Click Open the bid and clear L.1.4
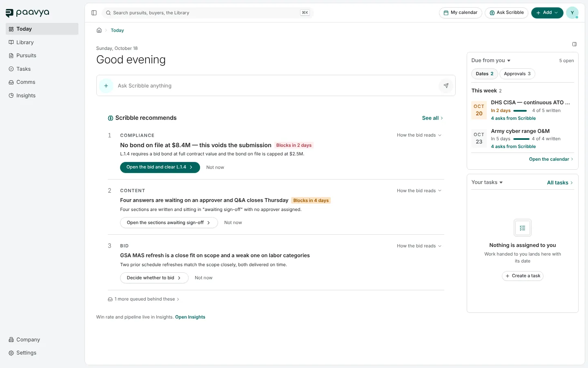Screen dimensions: 588x368 point(160,167)
